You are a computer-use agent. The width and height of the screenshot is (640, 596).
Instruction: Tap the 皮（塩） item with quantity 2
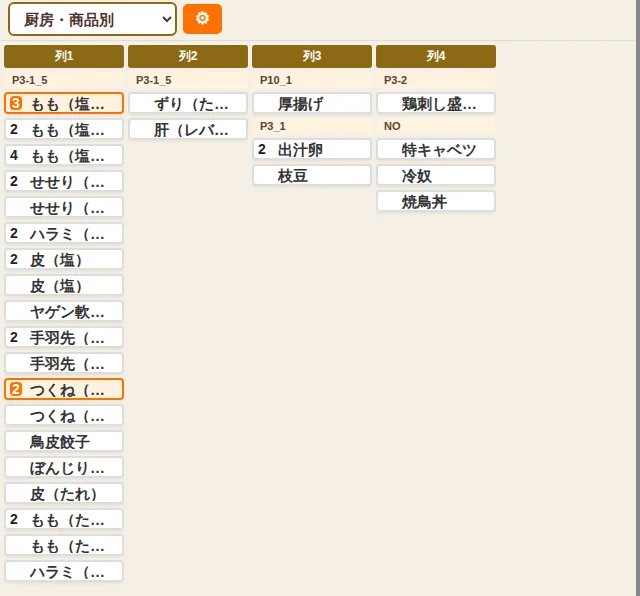pyautogui.click(x=64, y=259)
